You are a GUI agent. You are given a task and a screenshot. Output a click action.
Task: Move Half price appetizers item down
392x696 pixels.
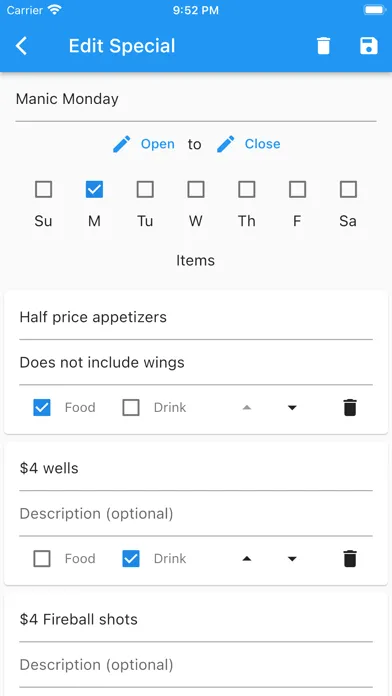[292, 408]
